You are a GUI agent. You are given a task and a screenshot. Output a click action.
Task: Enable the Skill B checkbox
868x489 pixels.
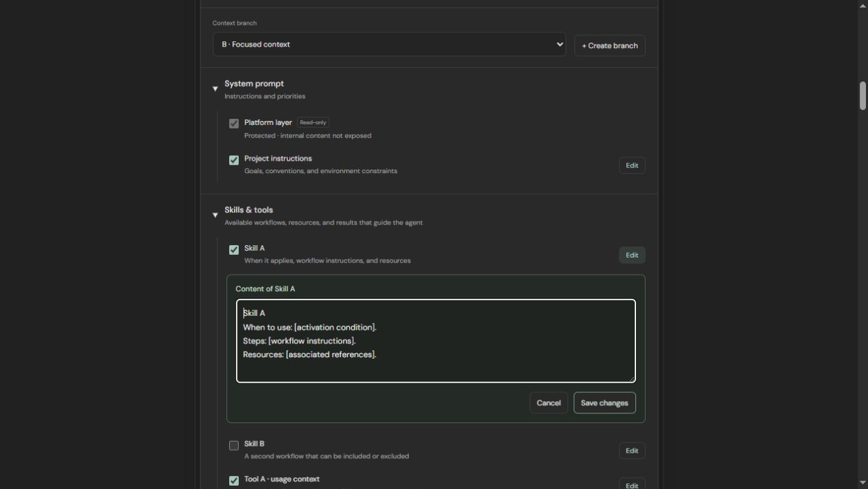234,446
